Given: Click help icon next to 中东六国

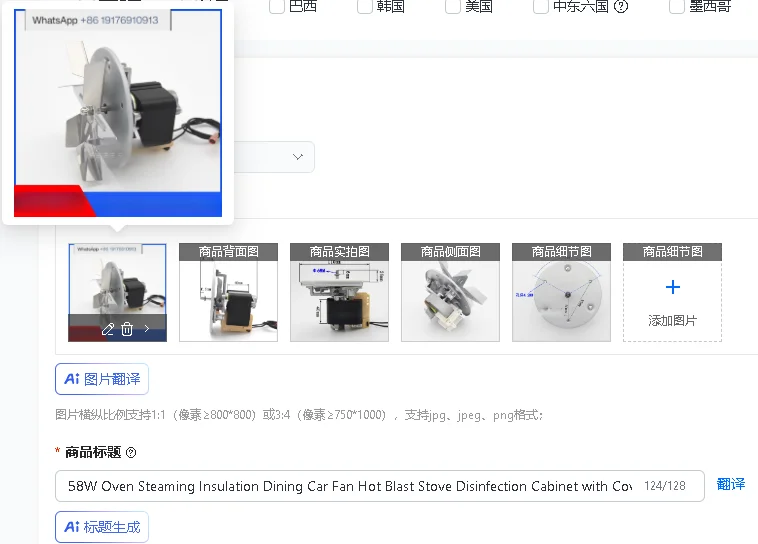Looking at the screenshot, I should 621,6.
